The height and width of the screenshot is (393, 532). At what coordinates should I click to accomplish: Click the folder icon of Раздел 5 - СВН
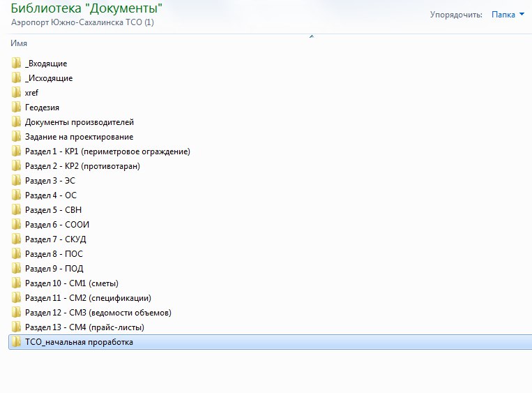16,209
